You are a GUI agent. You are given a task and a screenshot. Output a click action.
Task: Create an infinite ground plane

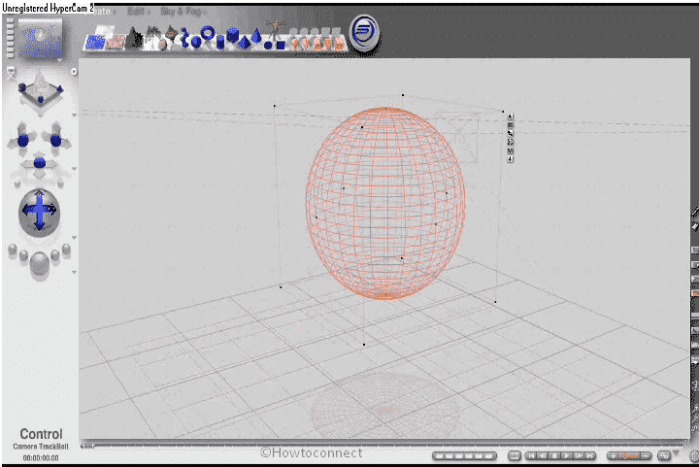coord(115,43)
